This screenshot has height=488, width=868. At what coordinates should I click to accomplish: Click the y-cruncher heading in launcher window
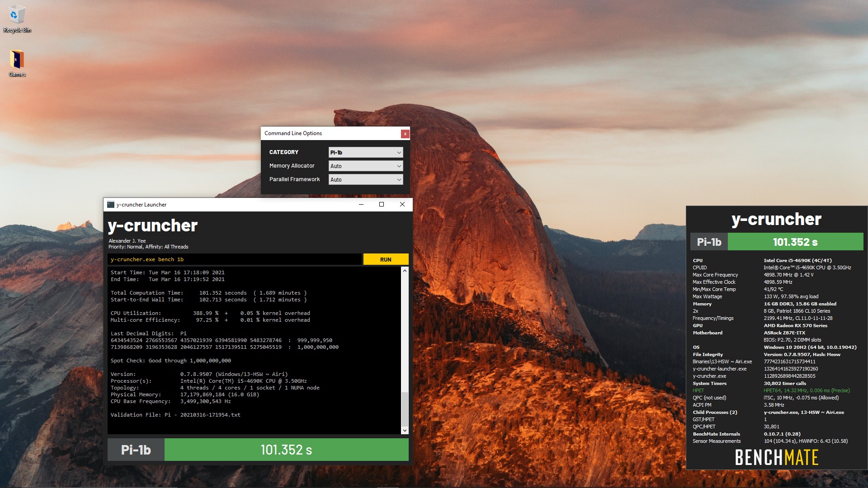pos(153,225)
